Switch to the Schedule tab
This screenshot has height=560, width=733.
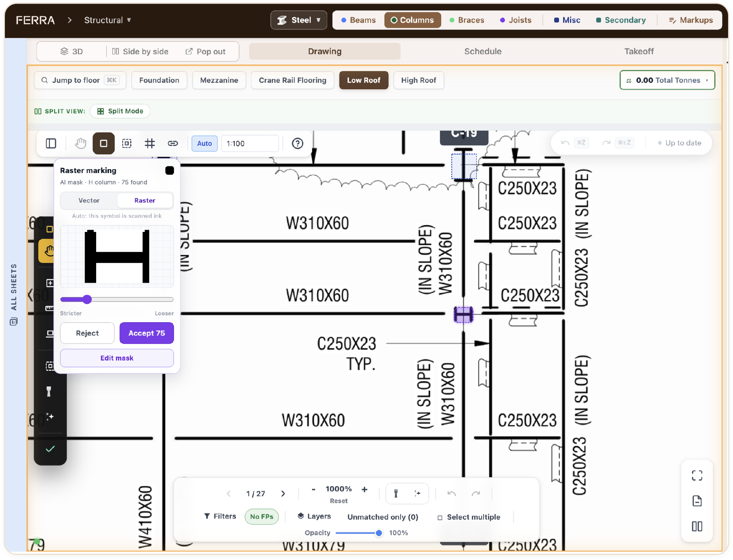482,51
